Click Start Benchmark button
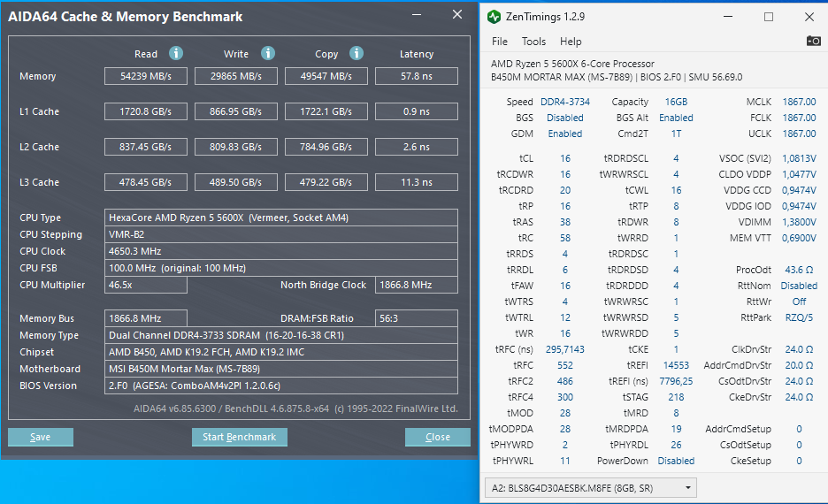This screenshot has width=828, height=504. point(239,437)
